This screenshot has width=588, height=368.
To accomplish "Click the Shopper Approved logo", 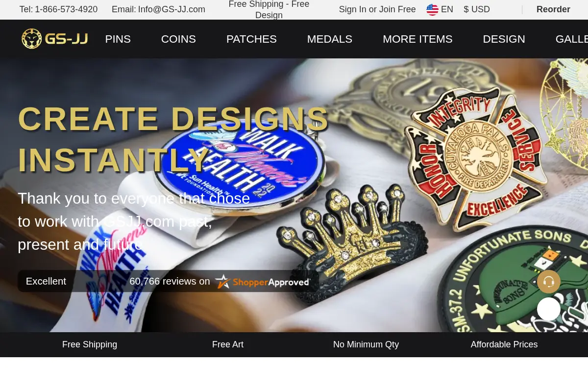I will pos(263,282).
